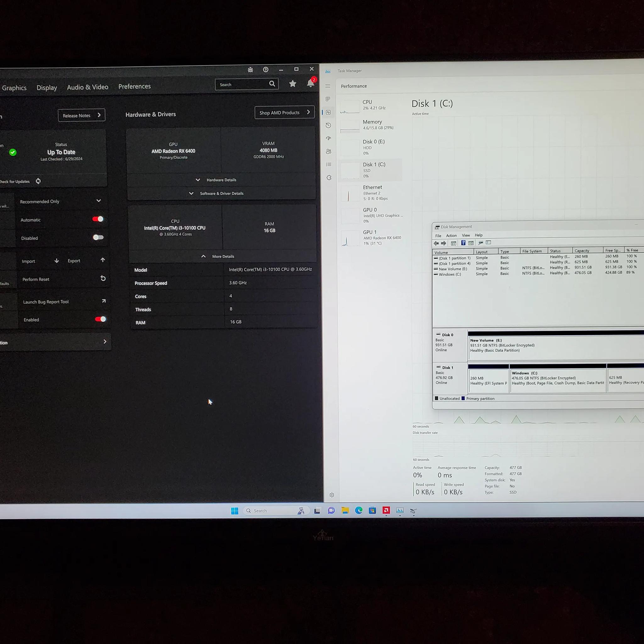This screenshot has width=644, height=644.
Task: Click the magnifier icon in AMD search box
Action: 272,84
